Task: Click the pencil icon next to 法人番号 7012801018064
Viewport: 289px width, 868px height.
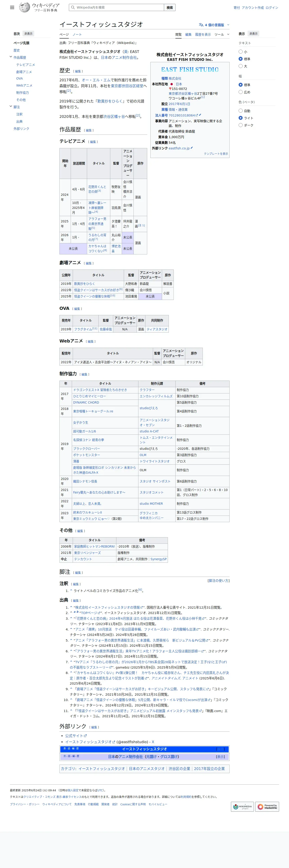Action: [x=200, y=115]
